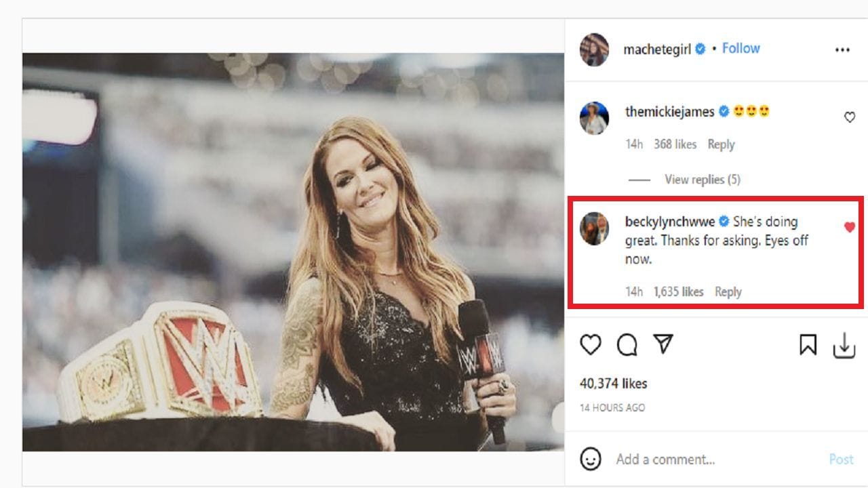Image resolution: width=868 pixels, height=488 pixels.
Task: Open comments via speech bubble icon
Action: (x=627, y=345)
